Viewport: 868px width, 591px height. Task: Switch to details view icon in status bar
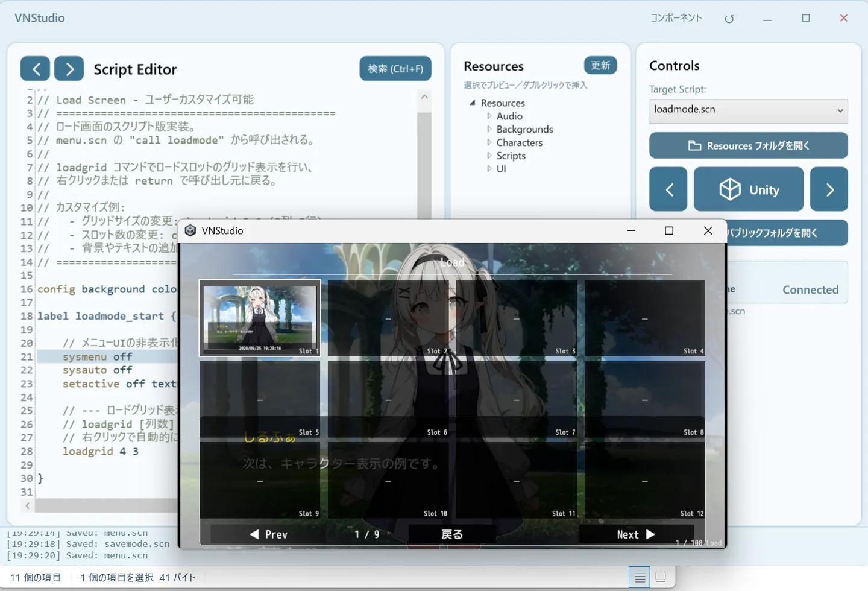pyautogui.click(x=640, y=577)
